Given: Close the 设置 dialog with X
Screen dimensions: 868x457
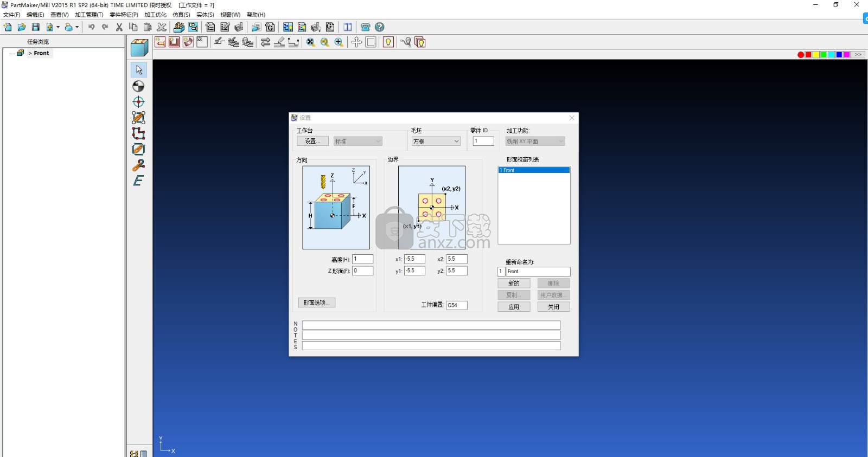Looking at the screenshot, I should click(x=572, y=118).
